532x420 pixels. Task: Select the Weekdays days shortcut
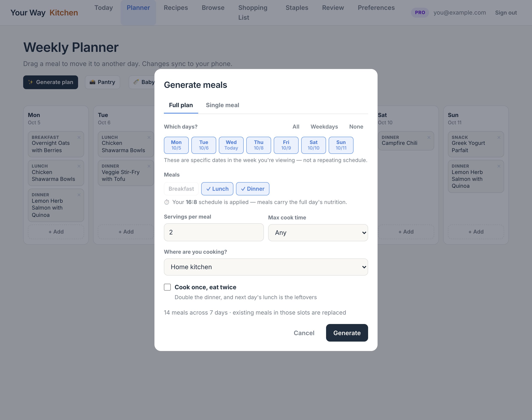click(324, 127)
